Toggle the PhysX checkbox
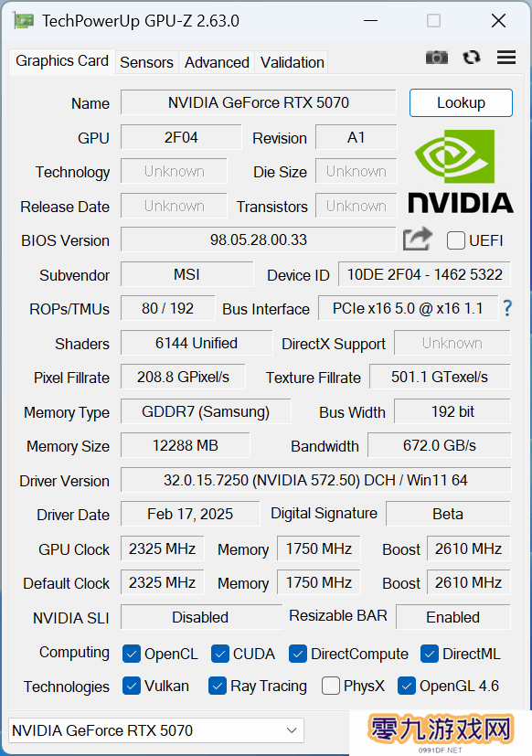The image size is (532, 756). [x=330, y=686]
